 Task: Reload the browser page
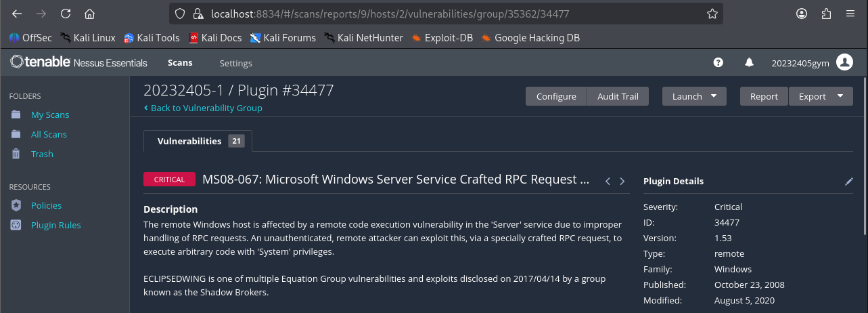pos(66,14)
